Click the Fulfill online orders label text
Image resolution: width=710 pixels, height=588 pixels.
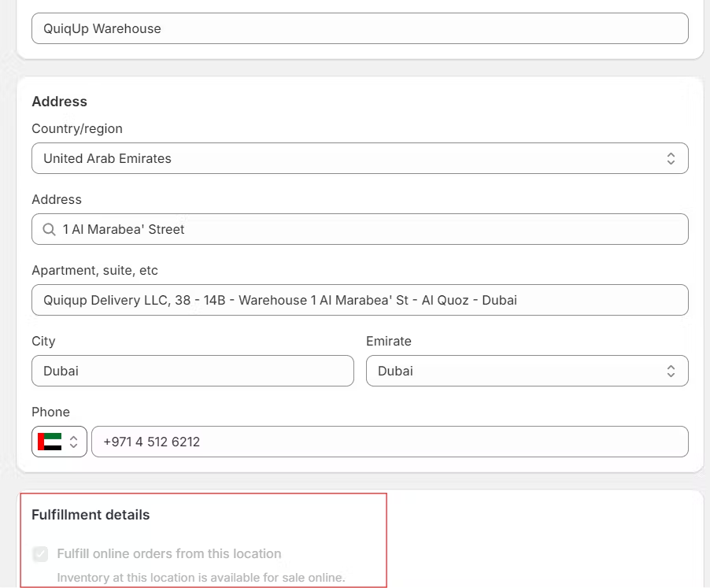169,553
